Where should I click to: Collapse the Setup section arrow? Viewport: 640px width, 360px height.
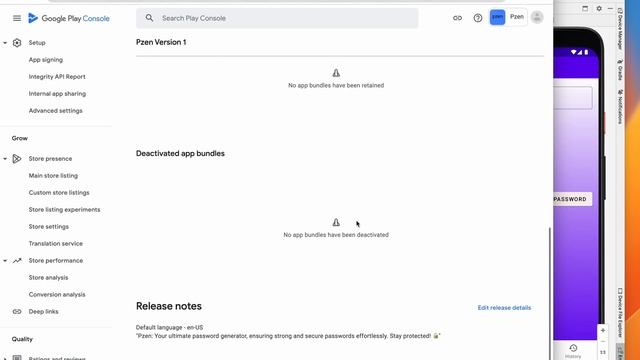point(5,42)
